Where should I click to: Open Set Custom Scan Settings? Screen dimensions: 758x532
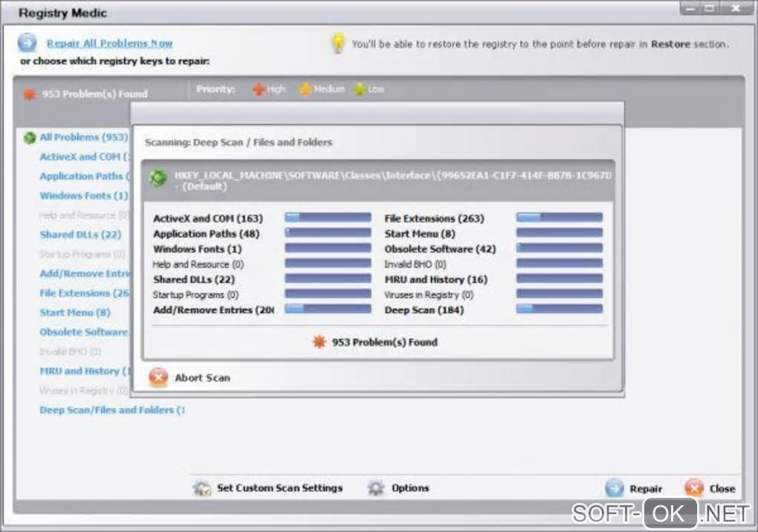point(279,488)
